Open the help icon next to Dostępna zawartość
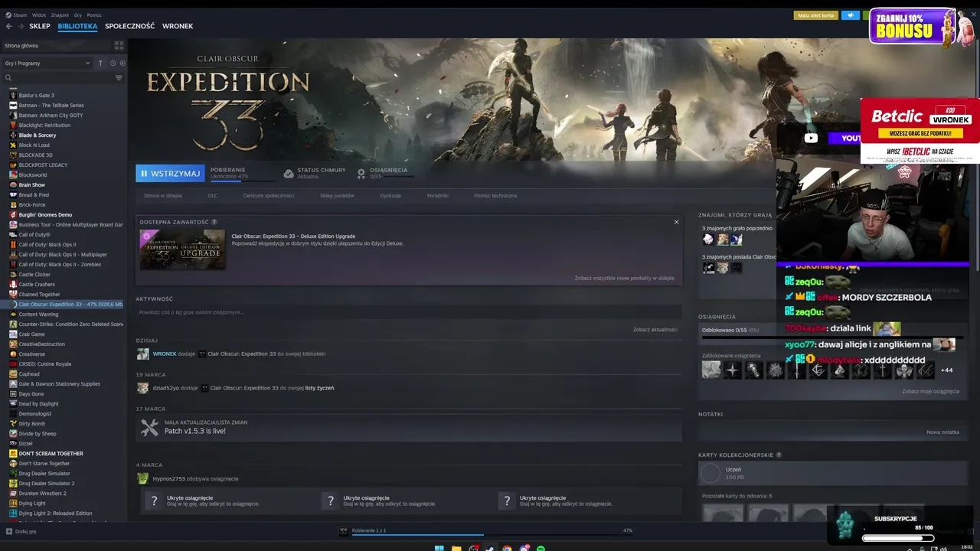The height and width of the screenshot is (551, 980). pyautogui.click(x=214, y=222)
